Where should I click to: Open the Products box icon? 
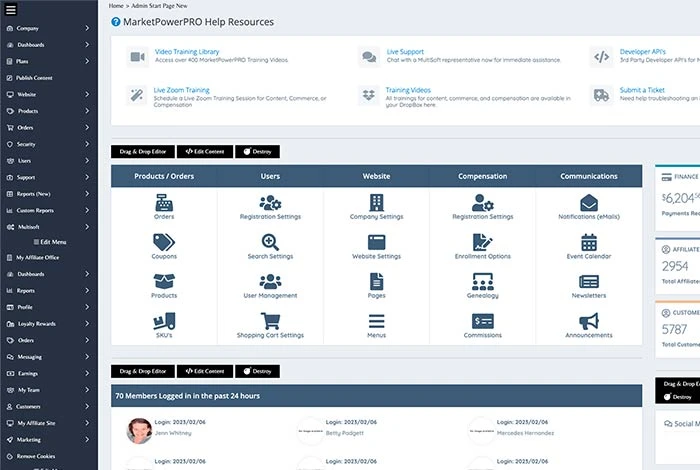coord(164,282)
